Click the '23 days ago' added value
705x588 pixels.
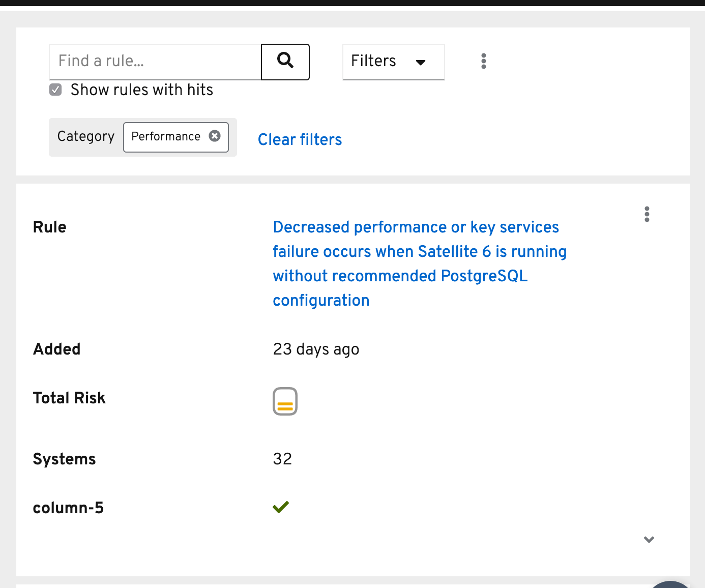[x=316, y=349]
